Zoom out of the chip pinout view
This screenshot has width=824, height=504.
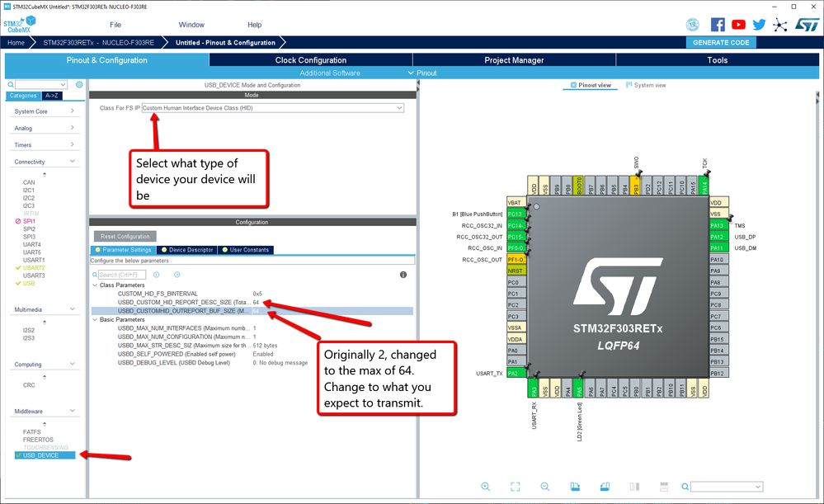tap(545, 487)
